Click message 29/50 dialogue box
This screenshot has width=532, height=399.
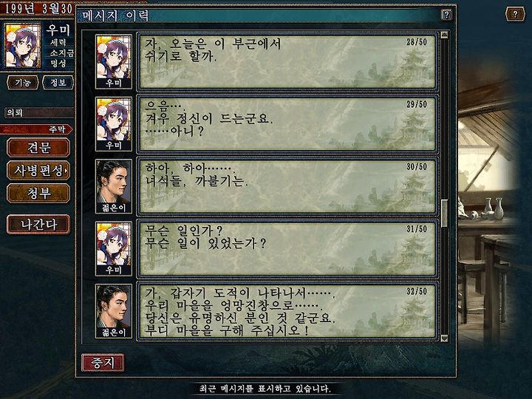click(287, 123)
